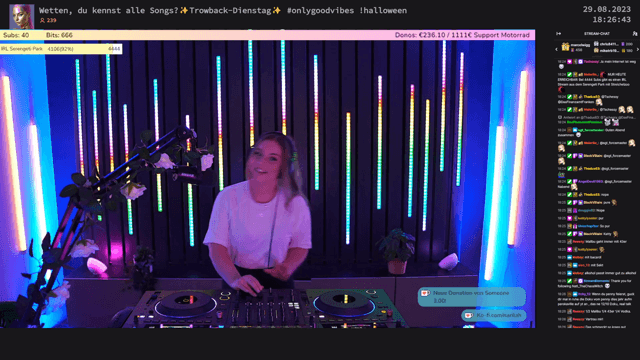Screen dimensions: 640x360
Task: Click the clock time 18:26:43
Action: [x=612, y=20]
